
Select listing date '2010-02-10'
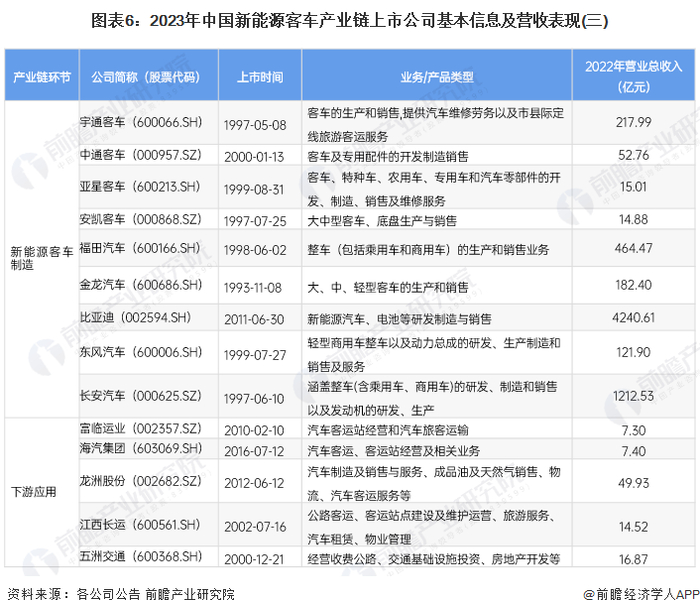(254, 431)
